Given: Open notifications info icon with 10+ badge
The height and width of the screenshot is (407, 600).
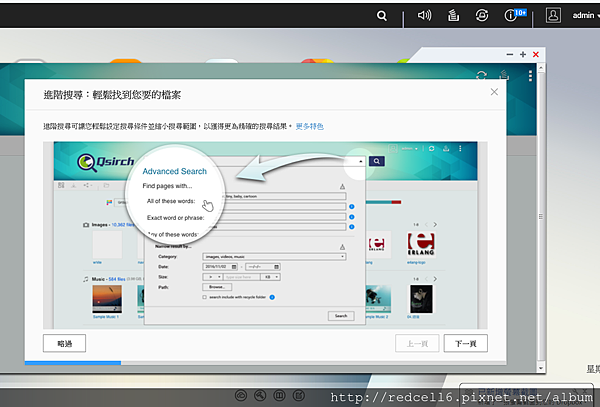Looking at the screenshot, I should pyautogui.click(x=514, y=15).
